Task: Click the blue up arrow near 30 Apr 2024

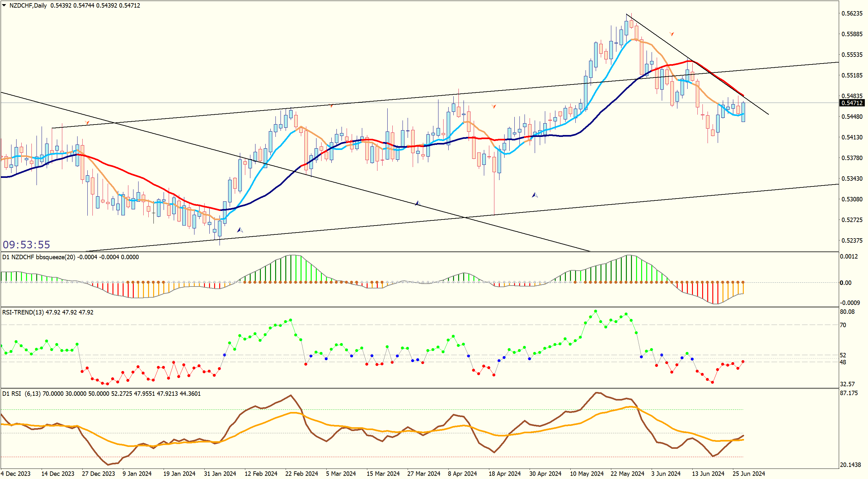Action: coord(535,195)
